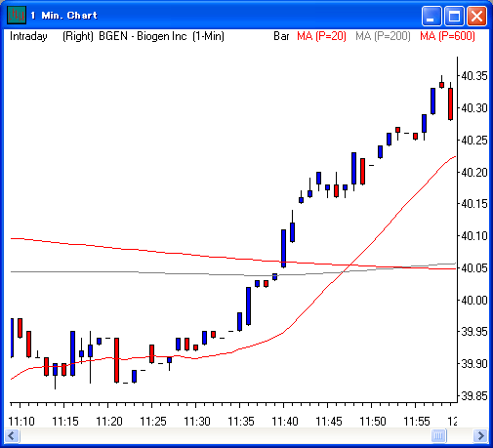Click the empty horizontal scrollbar track
The image size is (493, 448).
pyautogui.click(x=226, y=435)
